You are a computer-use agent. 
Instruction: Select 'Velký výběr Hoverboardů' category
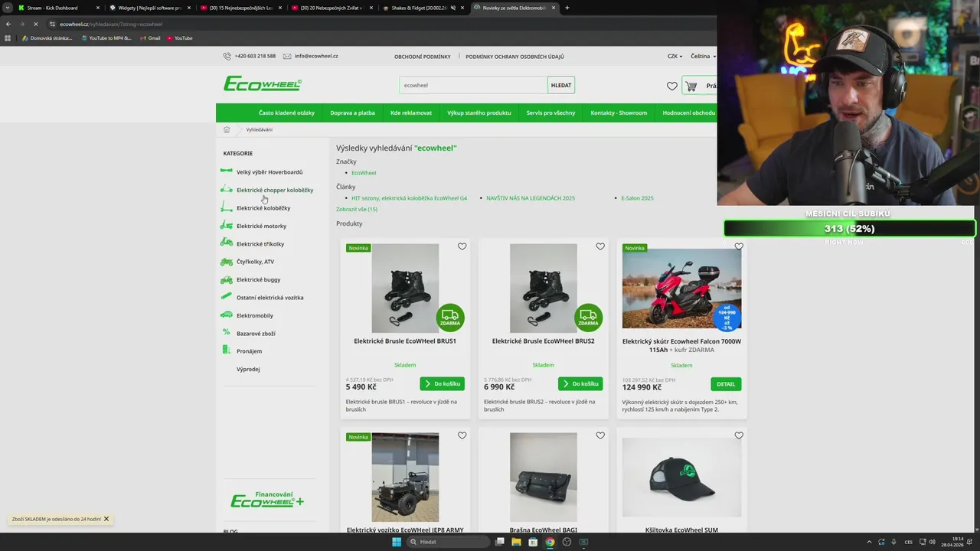[269, 172]
